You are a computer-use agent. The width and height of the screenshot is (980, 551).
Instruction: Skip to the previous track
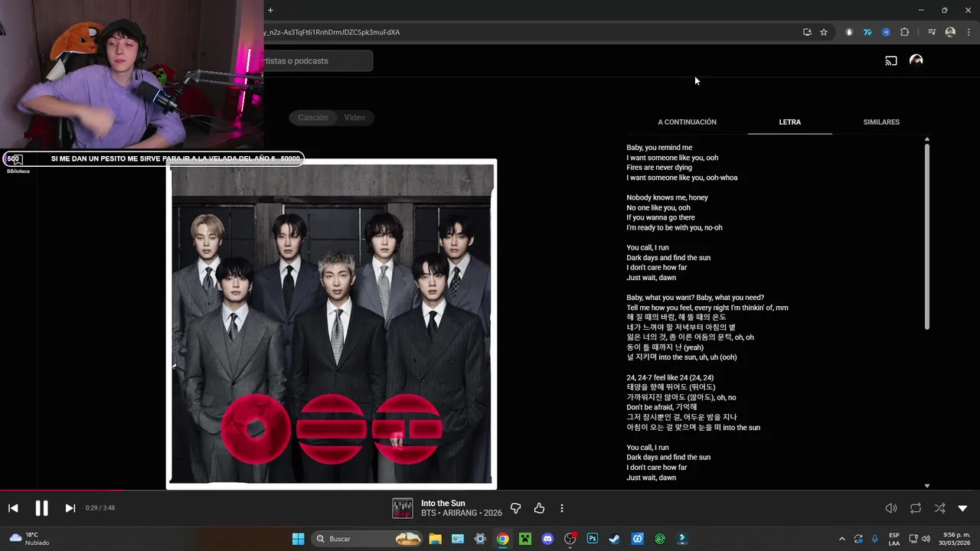pyautogui.click(x=13, y=508)
